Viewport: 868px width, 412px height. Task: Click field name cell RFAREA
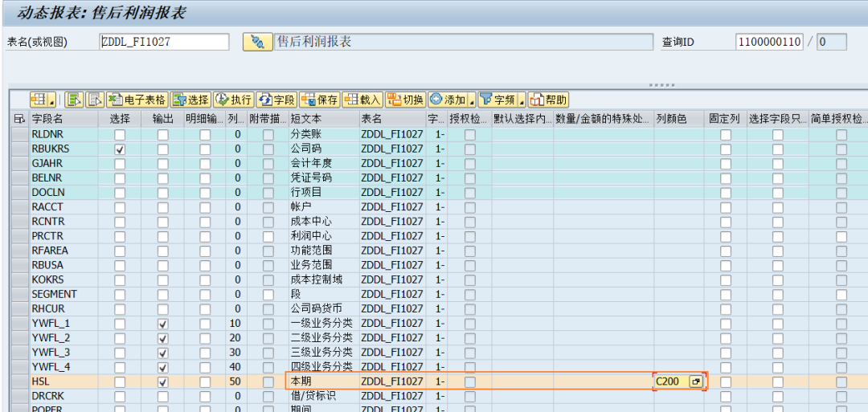(63, 251)
